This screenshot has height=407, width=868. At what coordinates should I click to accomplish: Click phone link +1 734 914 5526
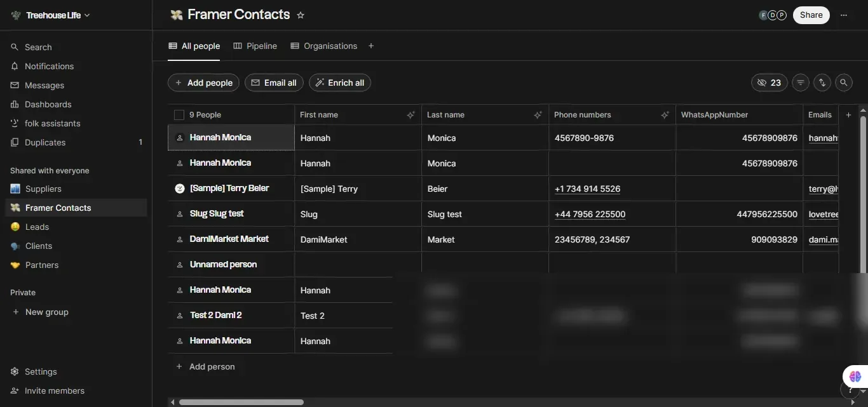(x=587, y=189)
